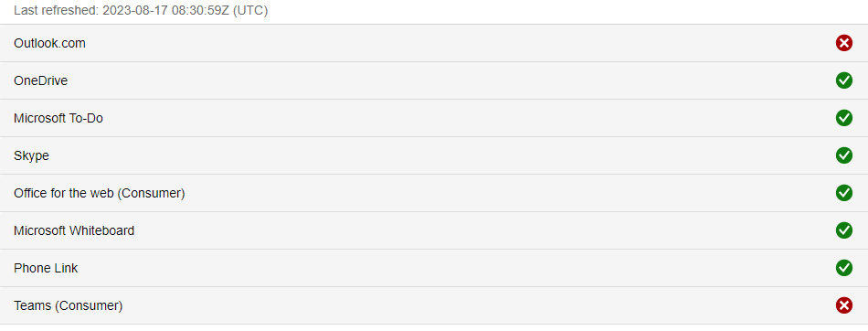Click Microsoft Whiteboard green status icon
868x331 pixels.
click(843, 230)
